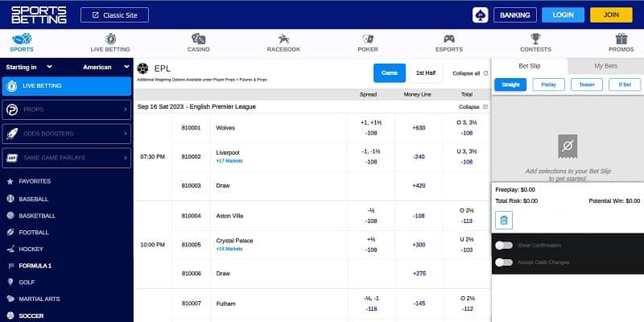Open the Casino dice icon
The height and width of the screenshot is (322, 644).
coord(198,39)
